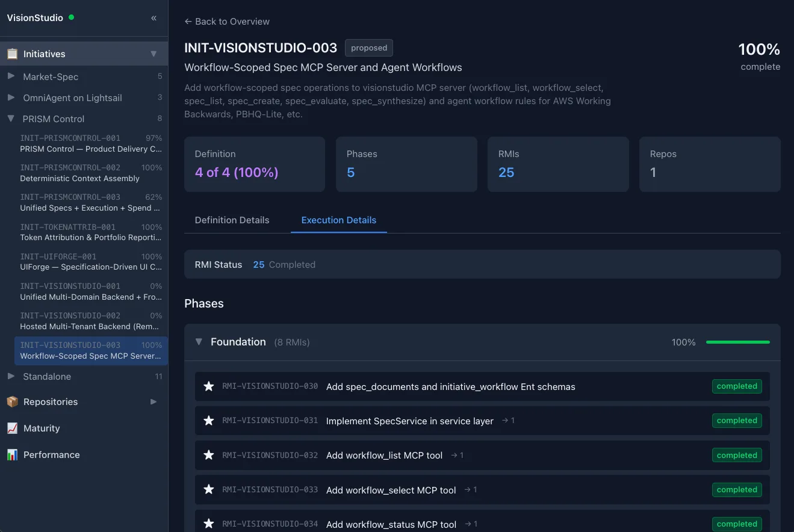The image size is (794, 532).
Task: Click the Maturity chart icon
Action: 12,428
